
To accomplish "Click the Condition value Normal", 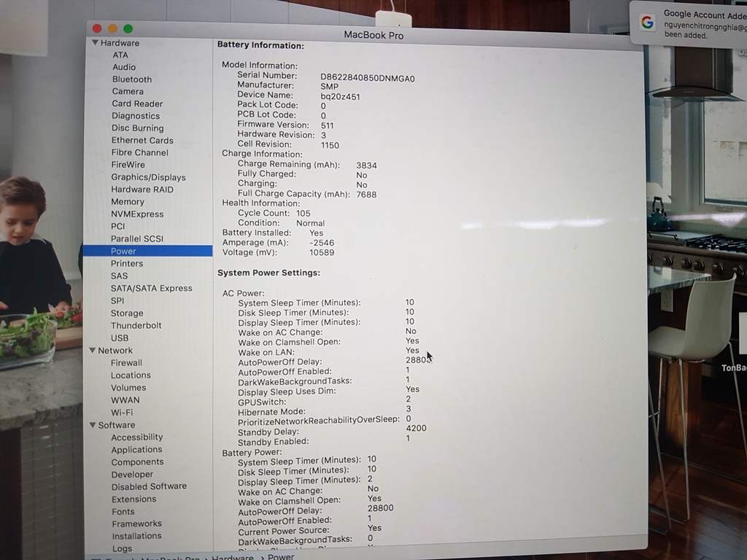I will 311,223.
